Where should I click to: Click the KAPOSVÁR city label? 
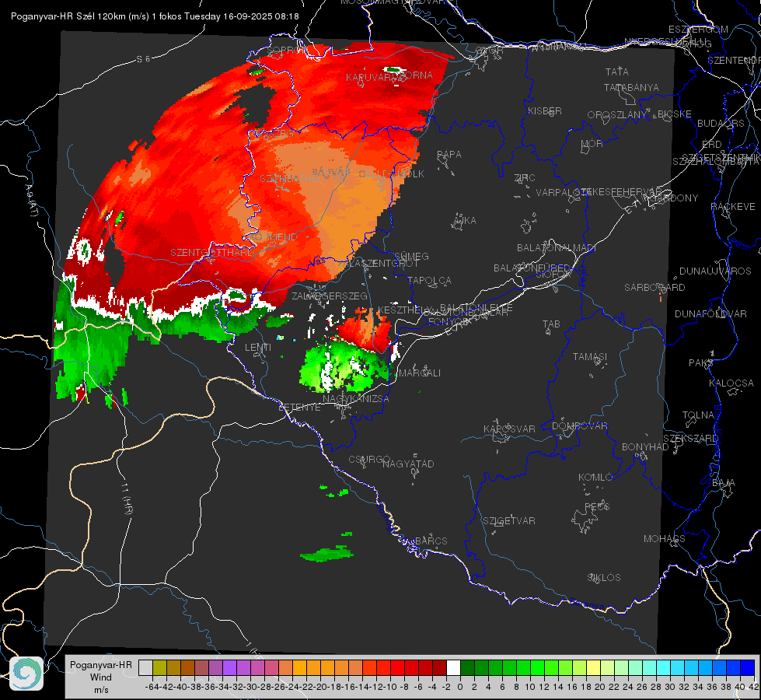(x=509, y=429)
